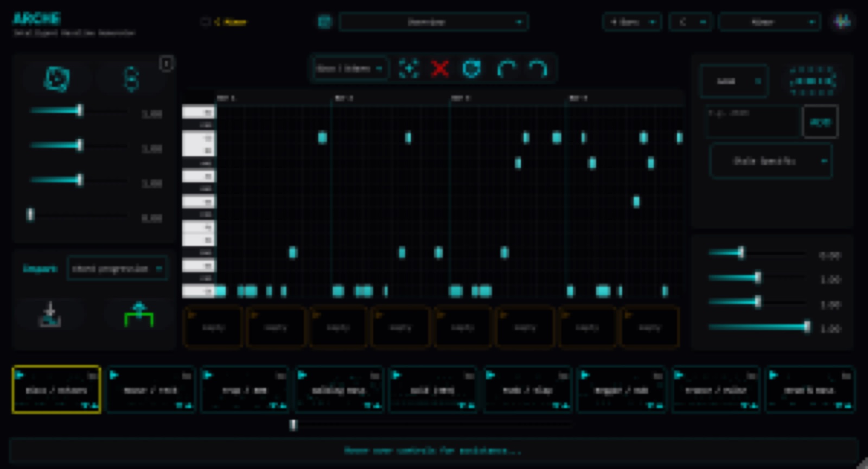Click the cyan square icon left of preset dropdown

coord(324,22)
